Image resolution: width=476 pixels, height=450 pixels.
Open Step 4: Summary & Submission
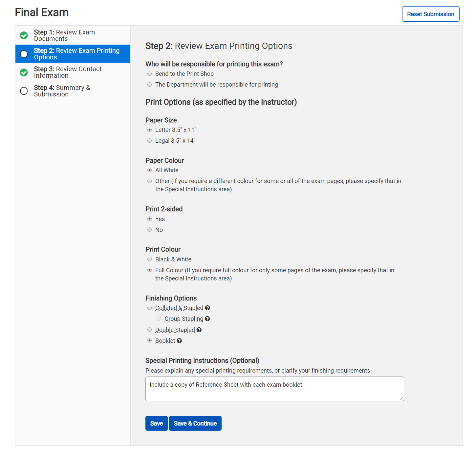click(x=73, y=91)
